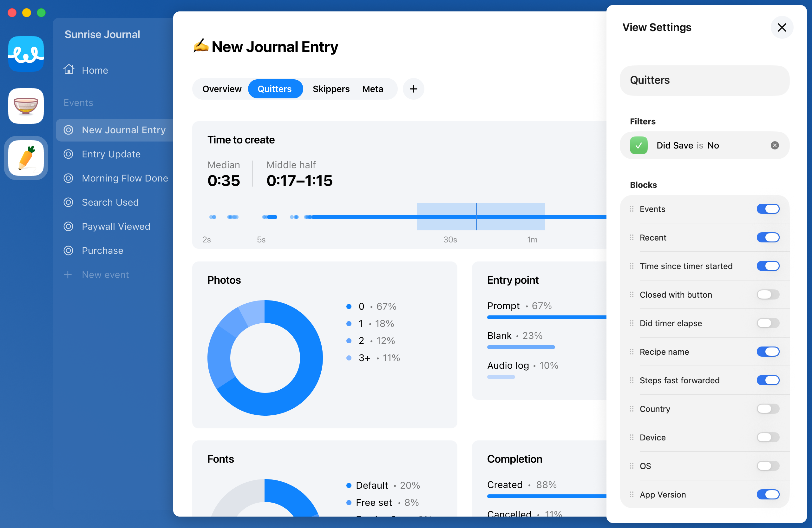Disable Time since timer started toggle
Image resolution: width=812 pixels, height=528 pixels.
pos(768,266)
